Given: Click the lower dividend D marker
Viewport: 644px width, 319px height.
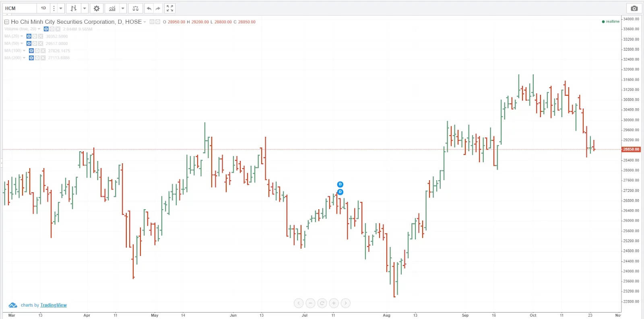Looking at the screenshot, I should (x=340, y=192).
